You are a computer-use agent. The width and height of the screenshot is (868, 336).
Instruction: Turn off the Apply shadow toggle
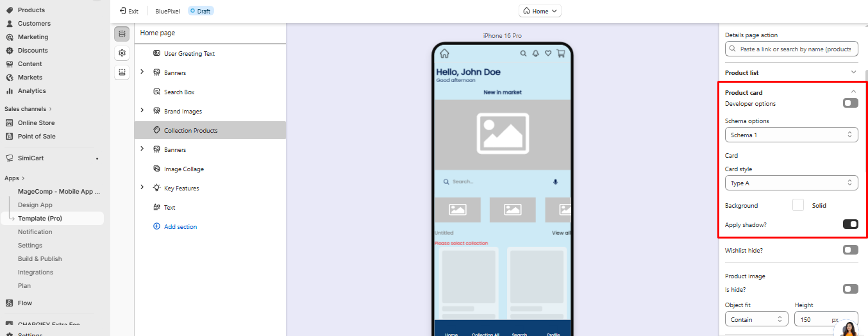coord(850,224)
